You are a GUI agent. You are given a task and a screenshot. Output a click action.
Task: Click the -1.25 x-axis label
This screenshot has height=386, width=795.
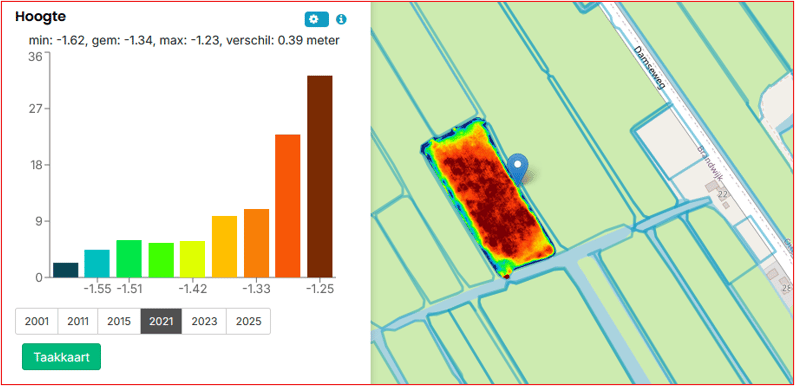coord(320,289)
